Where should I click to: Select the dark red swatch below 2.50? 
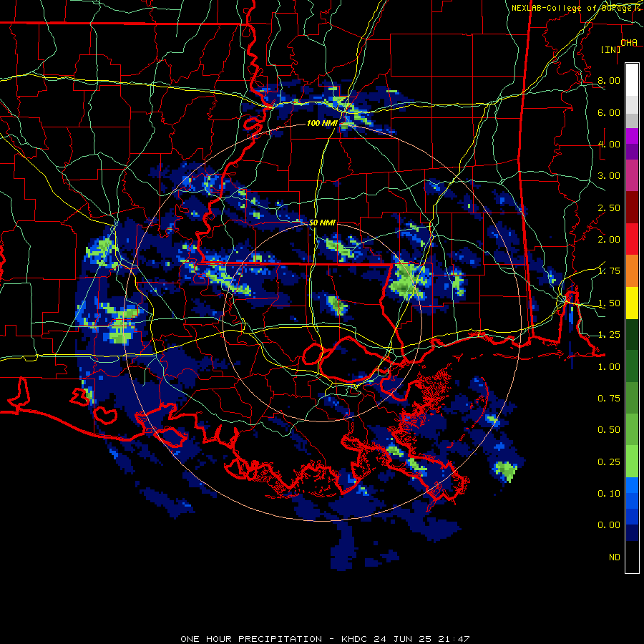[632, 208]
